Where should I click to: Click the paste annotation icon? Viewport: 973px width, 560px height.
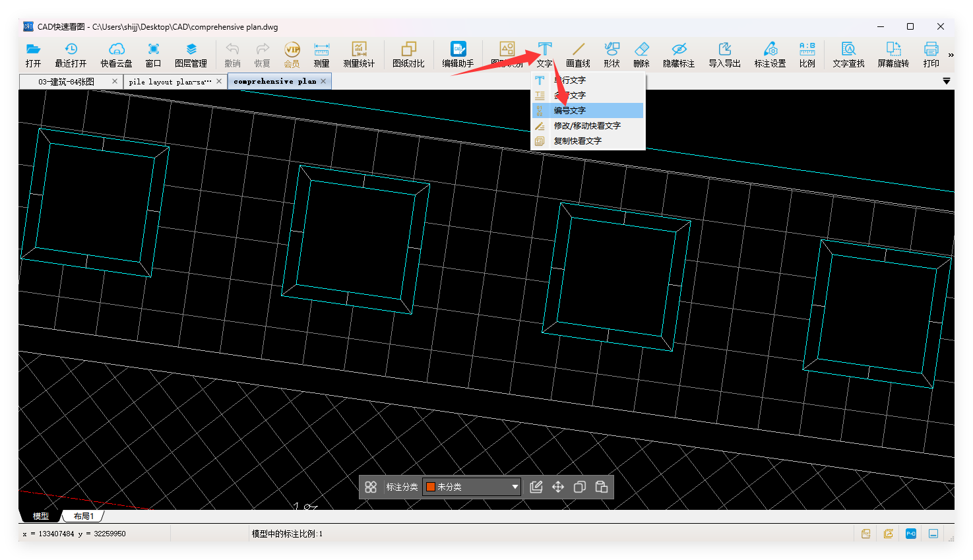(x=602, y=487)
